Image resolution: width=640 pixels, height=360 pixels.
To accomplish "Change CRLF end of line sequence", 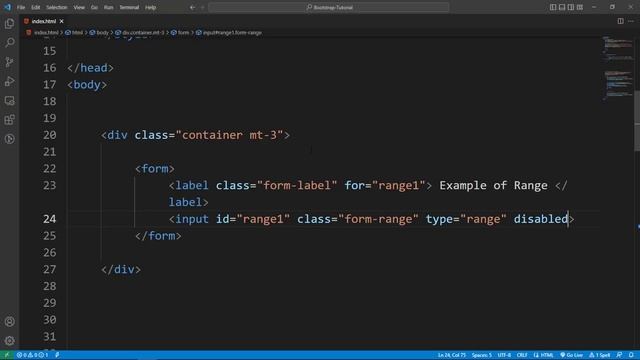I will 522,355.
